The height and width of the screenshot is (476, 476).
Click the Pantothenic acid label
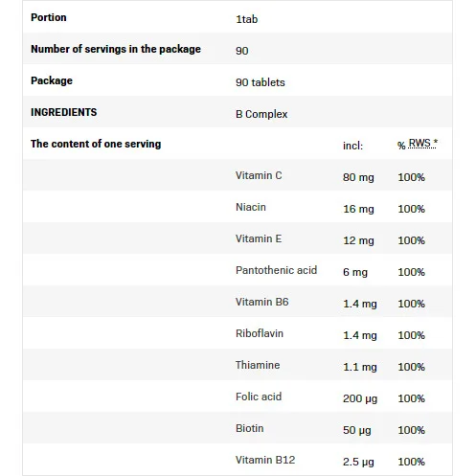coord(276,270)
